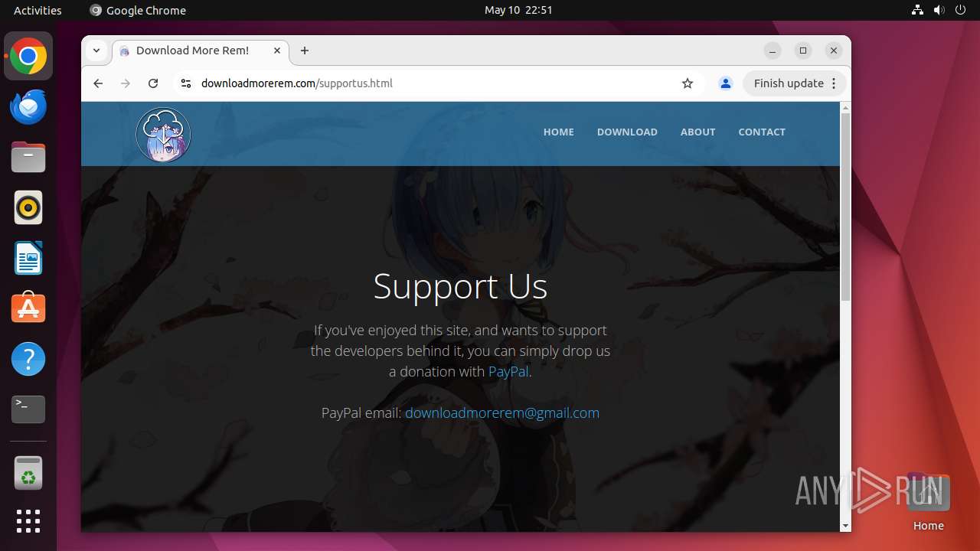Open the volume indicator in top bar
980x551 pixels.
[x=939, y=10]
